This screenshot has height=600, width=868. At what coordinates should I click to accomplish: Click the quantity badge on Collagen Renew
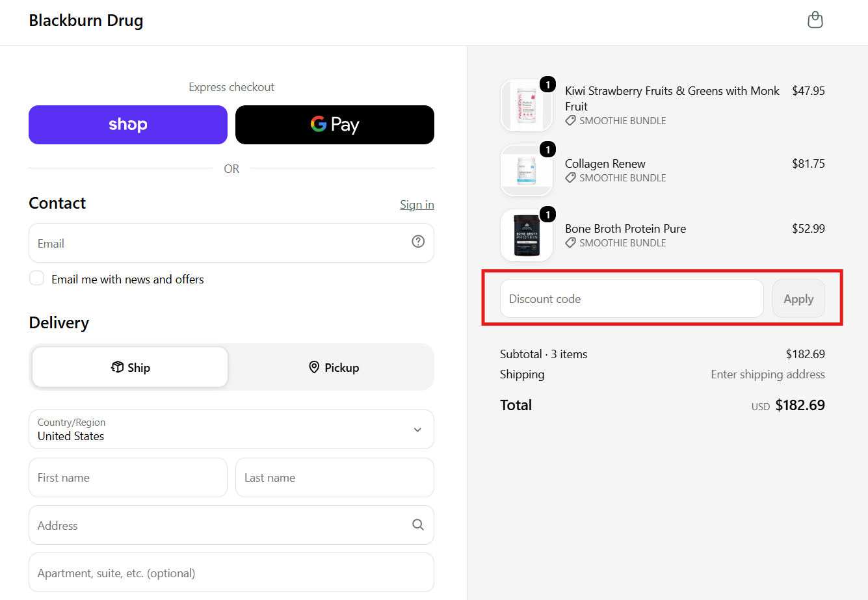coord(548,150)
